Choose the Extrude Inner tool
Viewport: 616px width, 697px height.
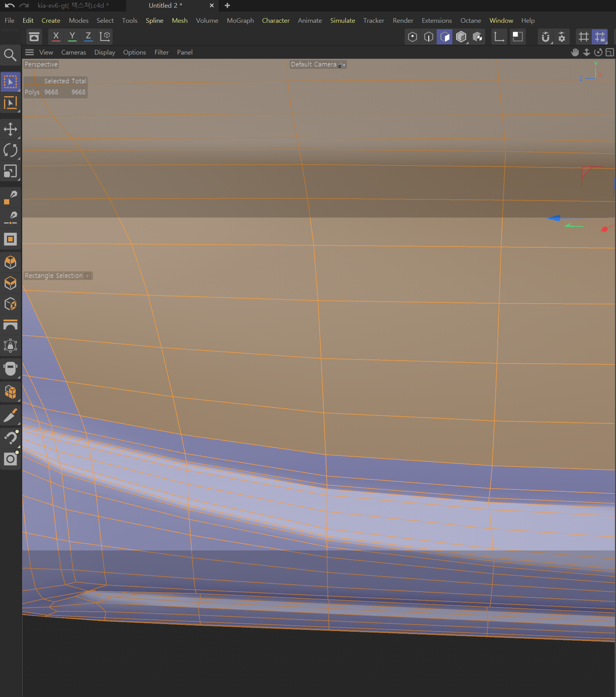10,239
